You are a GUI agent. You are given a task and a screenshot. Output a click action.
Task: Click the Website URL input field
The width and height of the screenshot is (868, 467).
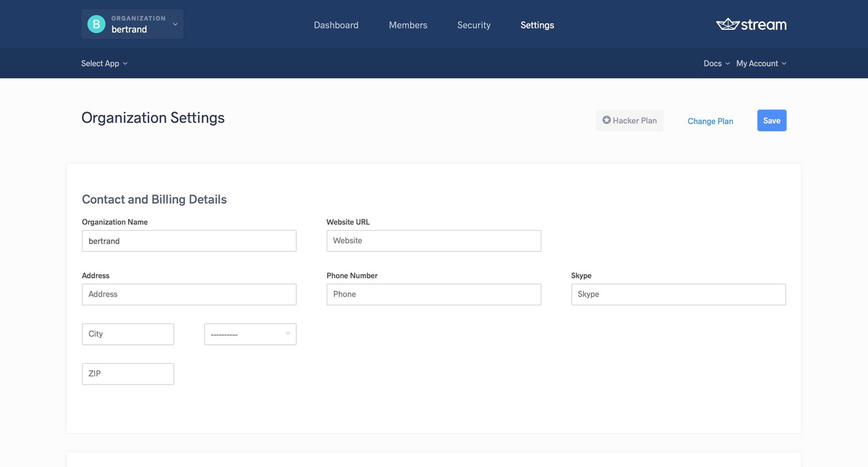coord(434,241)
